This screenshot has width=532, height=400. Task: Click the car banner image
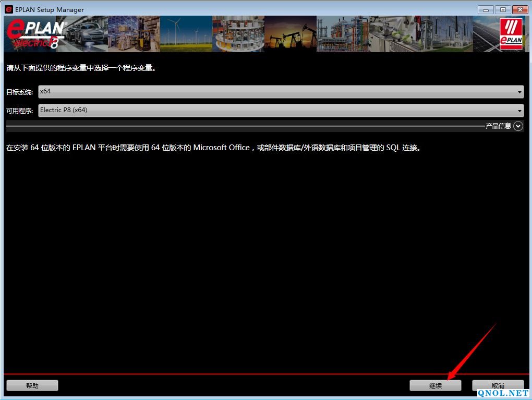click(86, 34)
